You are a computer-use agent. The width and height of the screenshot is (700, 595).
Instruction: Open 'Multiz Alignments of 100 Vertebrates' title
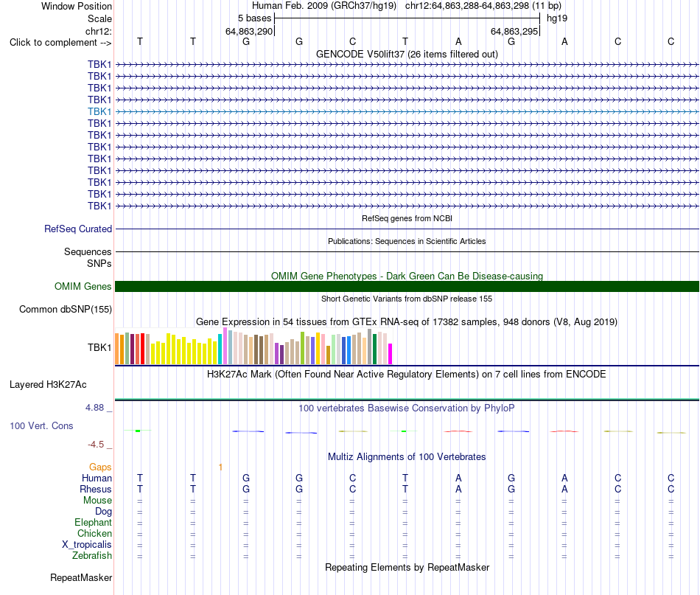[x=407, y=456]
